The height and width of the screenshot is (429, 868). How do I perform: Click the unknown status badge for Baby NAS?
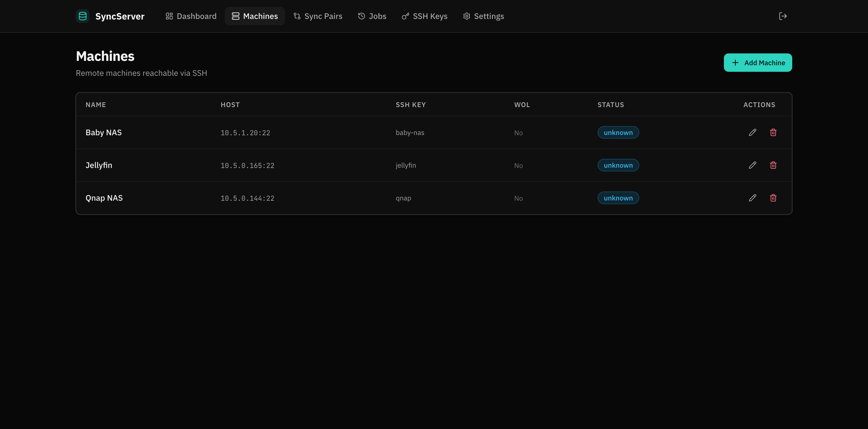point(618,132)
